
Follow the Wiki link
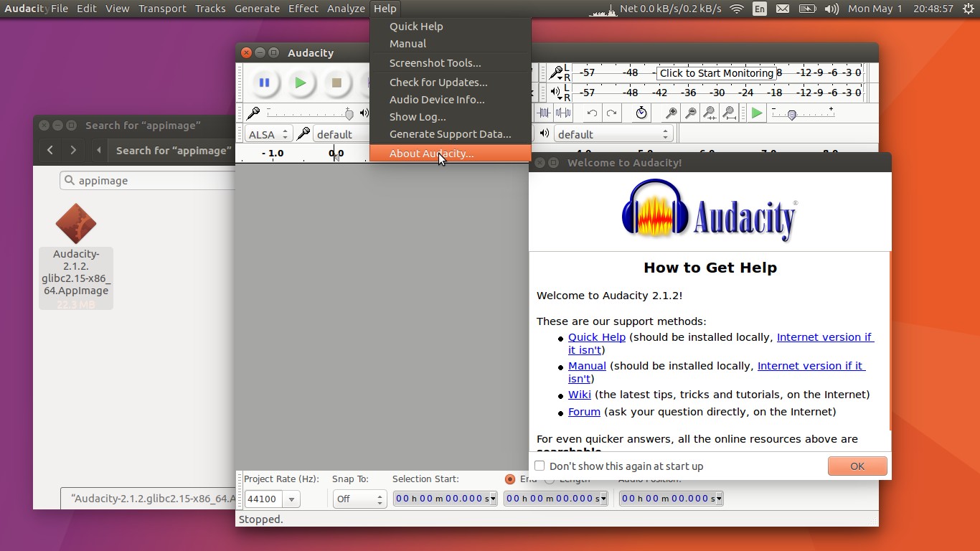[580, 395]
